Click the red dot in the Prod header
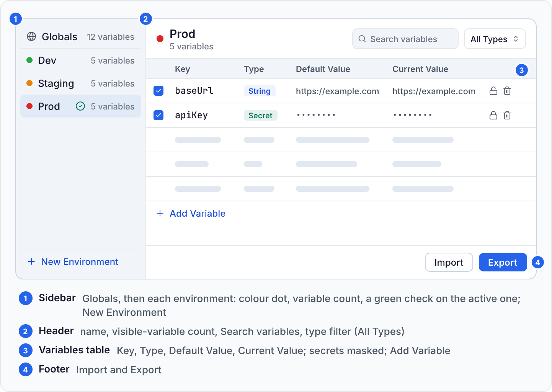Viewport: 552px width, 392px height. tap(160, 39)
